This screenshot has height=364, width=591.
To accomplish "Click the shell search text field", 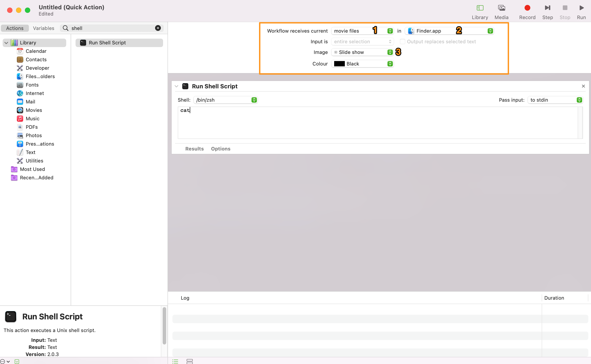I will tap(112, 28).
